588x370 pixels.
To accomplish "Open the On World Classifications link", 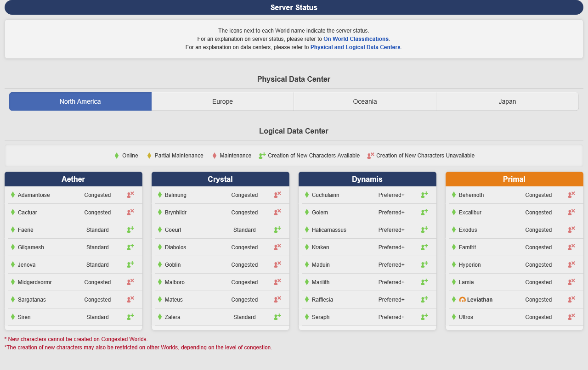I will 356,39.
